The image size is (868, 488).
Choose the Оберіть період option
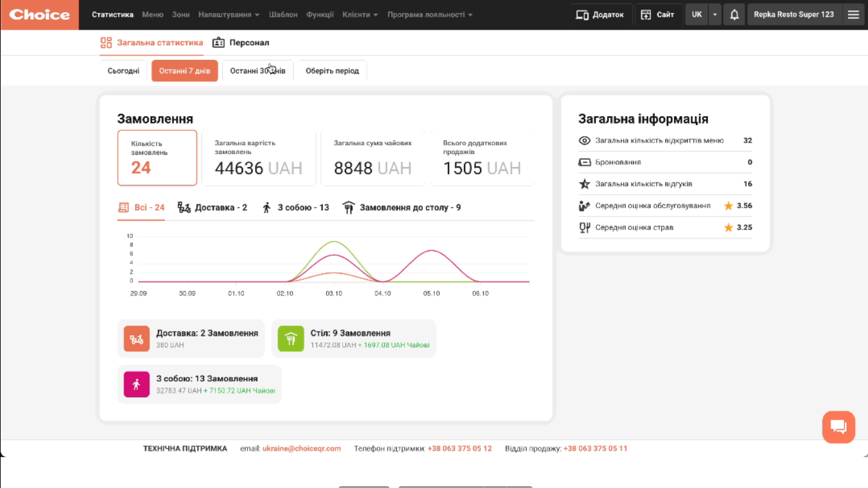(332, 71)
